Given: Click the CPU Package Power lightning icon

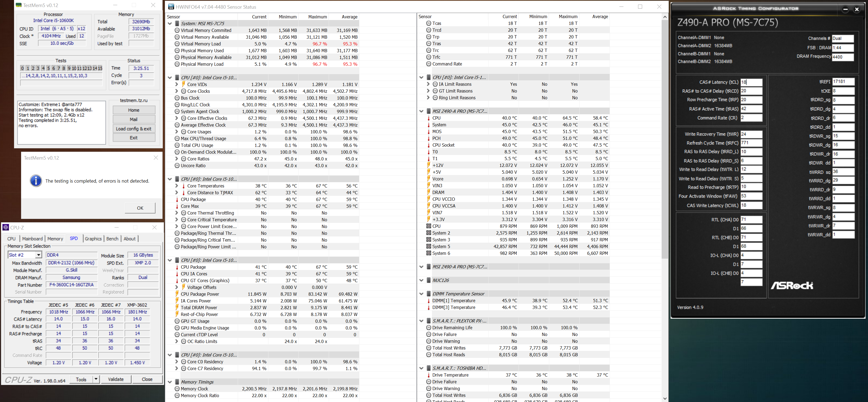Looking at the screenshot, I should coord(177,294).
